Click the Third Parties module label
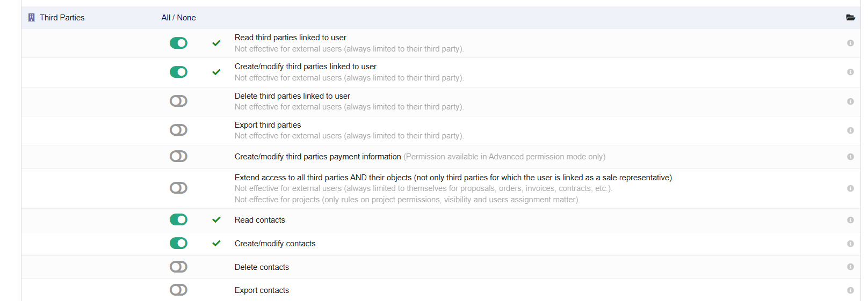Image resolution: width=868 pixels, height=301 pixels. 62,18
